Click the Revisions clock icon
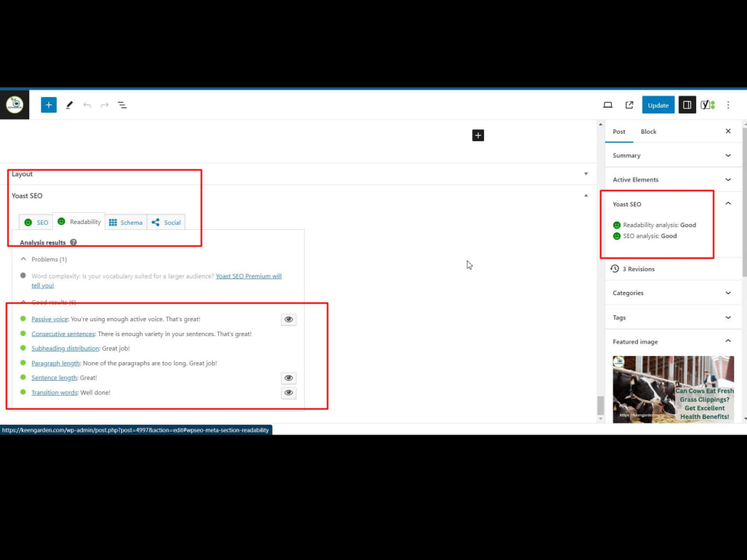Image resolution: width=747 pixels, height=560 pixels. (615, 269)
